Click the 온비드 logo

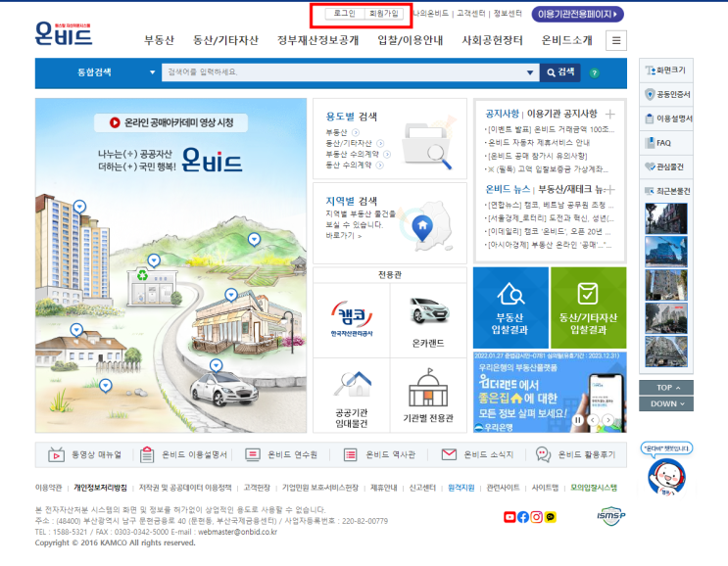point(64,34)
